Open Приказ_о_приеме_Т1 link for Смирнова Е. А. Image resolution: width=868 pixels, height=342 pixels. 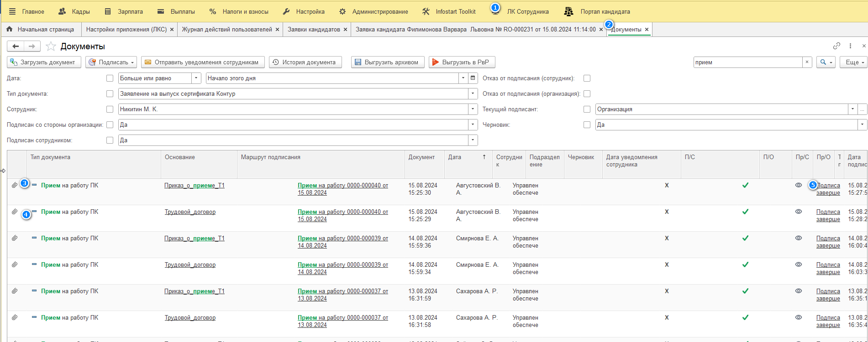point(195,238)
